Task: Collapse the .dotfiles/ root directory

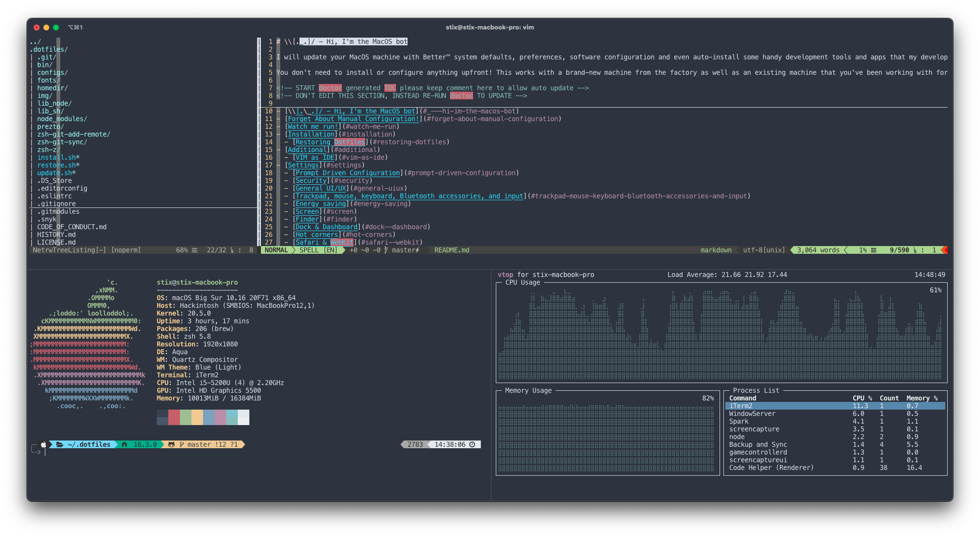Action: pyautogui.click(x=48, y=49)
